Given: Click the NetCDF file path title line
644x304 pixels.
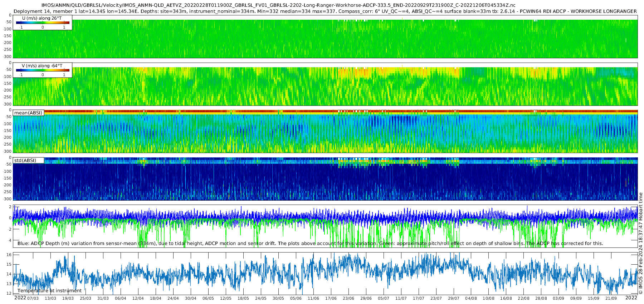Looking at the screenshot, I should (x=279, y=5).
